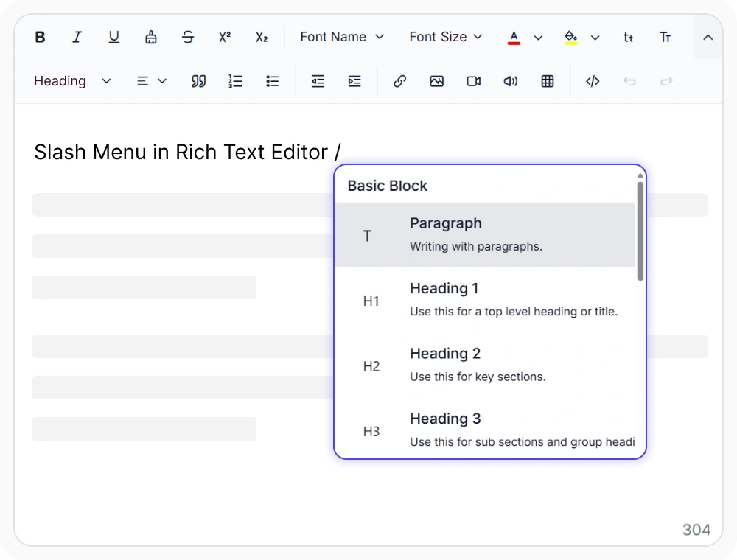Toggle superscript formatting
This screenshot has height=560, width=737.
point(225,37)
